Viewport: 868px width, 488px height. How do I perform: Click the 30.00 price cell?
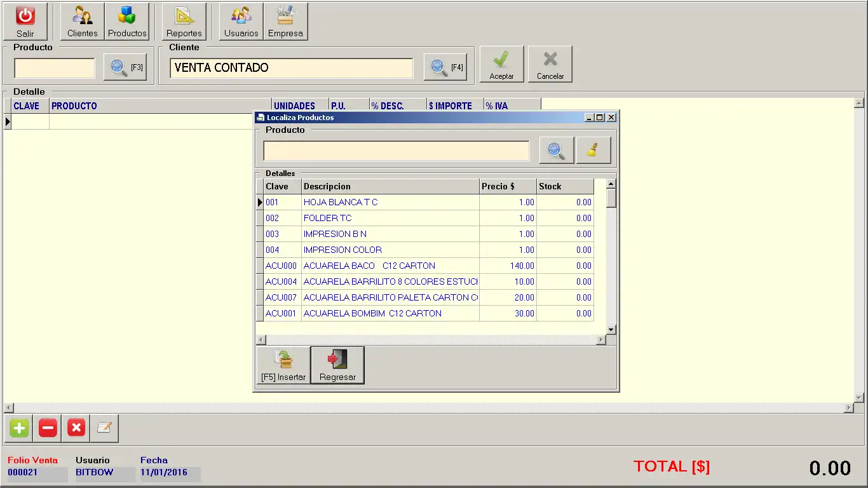pos(508,313)
